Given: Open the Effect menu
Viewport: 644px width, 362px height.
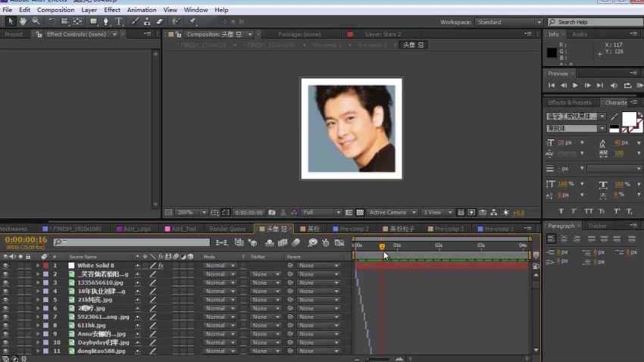Looking at the screenshot, I should 112,10.
